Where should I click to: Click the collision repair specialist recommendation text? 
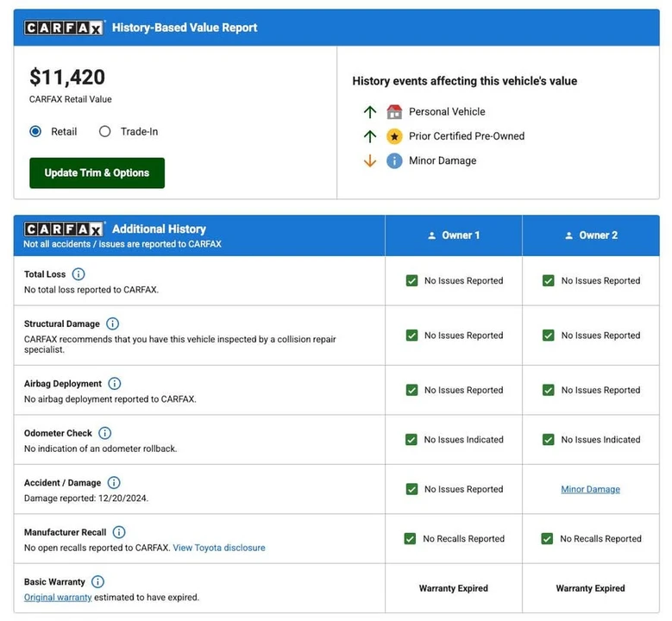180,344
